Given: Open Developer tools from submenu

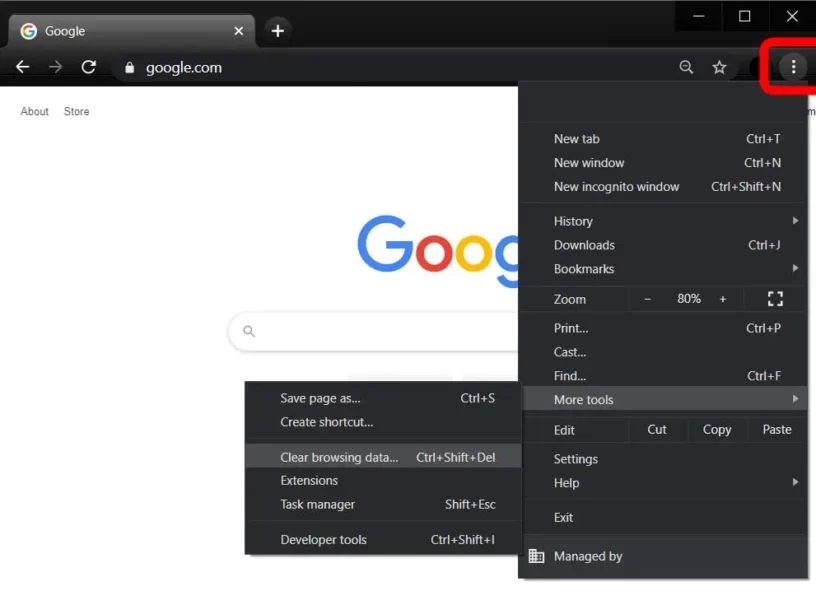Looking at the screenshot, I should [x=383, y=540].
